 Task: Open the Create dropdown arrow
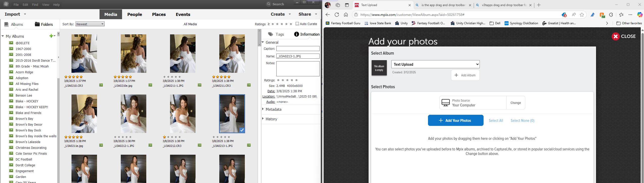(290, 14)
